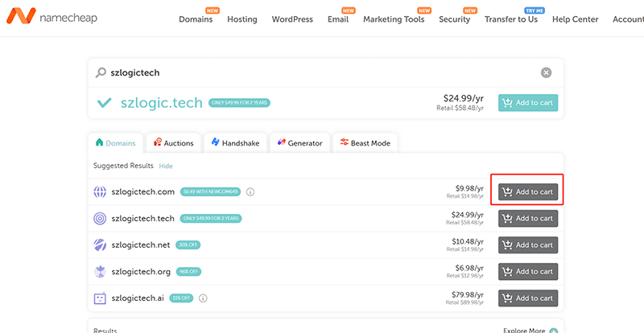
Task: Click the szlogic.tech domain name
Action: pos(162,103)
